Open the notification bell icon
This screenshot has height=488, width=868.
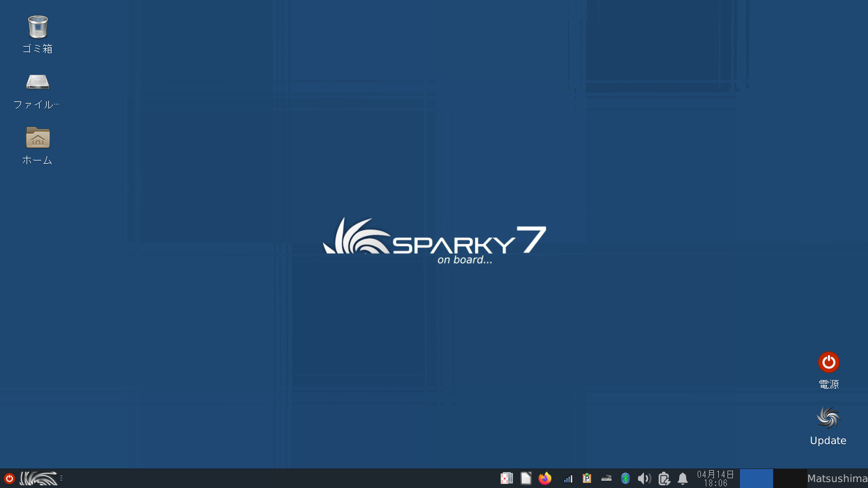tap(683, 478)
